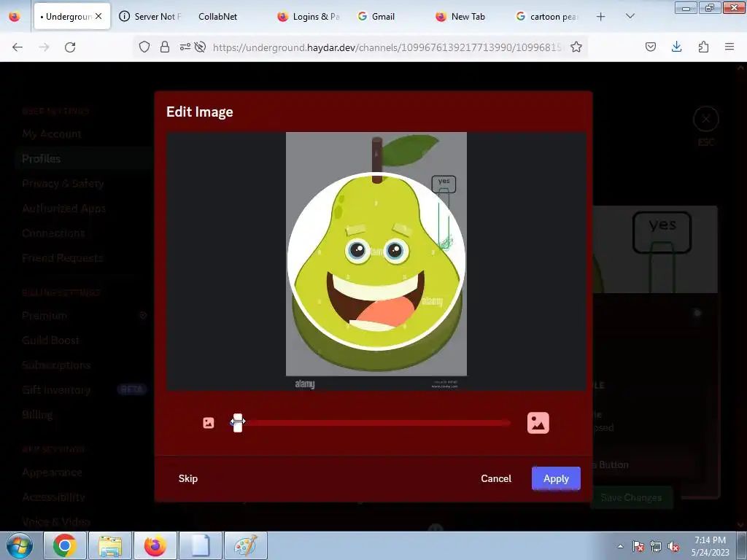The image size is (747, 560).
Task: Cancel the Edit Image dialog
Action: (496, 478)
